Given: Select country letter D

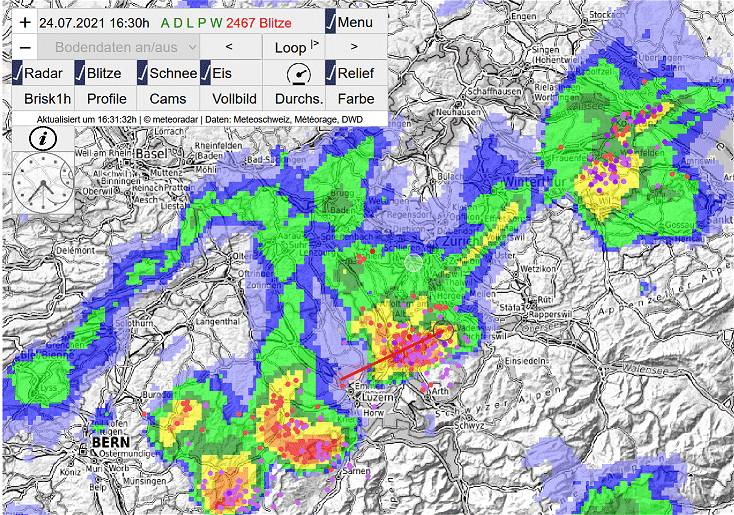Looking at the screenshot, I should click(178, 23).
